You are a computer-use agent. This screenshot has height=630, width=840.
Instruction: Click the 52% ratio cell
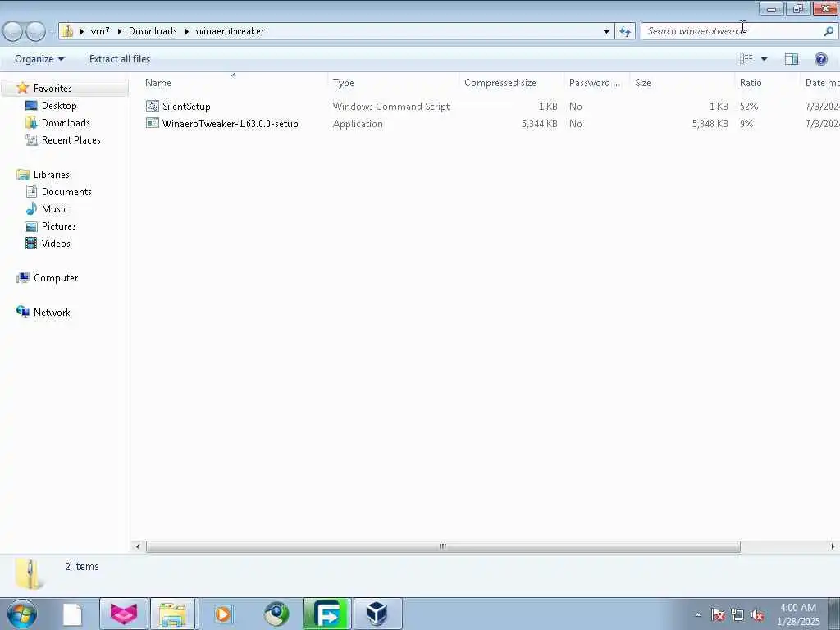[x=749, y=106]
